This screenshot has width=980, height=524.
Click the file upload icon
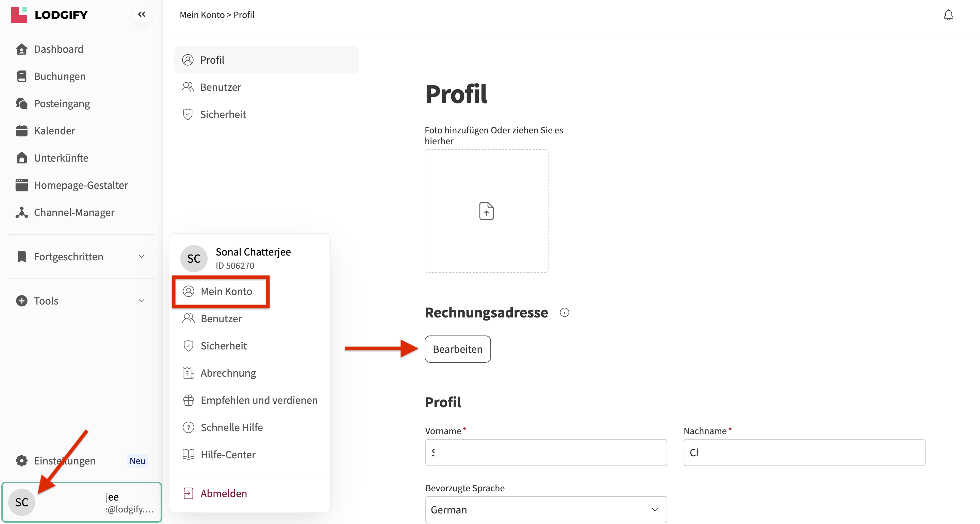coord(486,211)
